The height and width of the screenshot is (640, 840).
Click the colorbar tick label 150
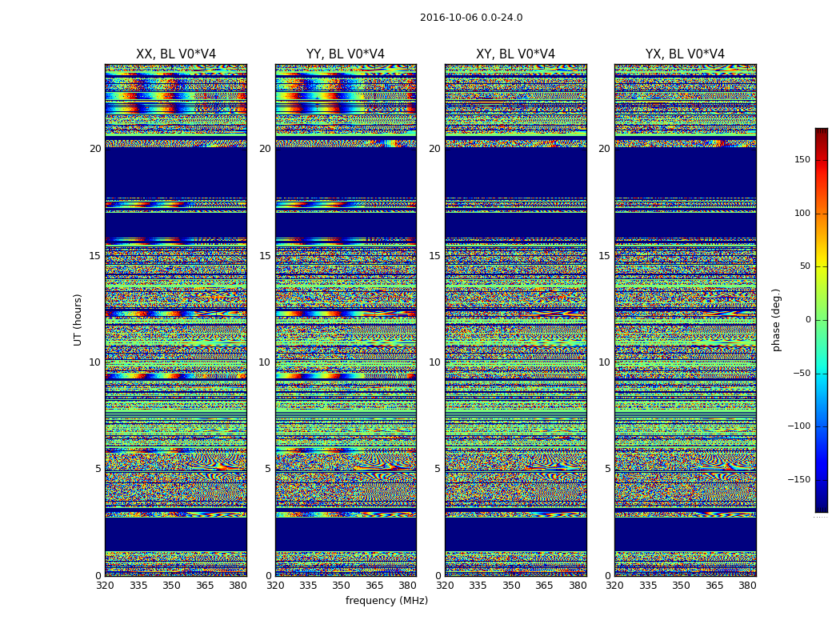click(x=802, y=159)
